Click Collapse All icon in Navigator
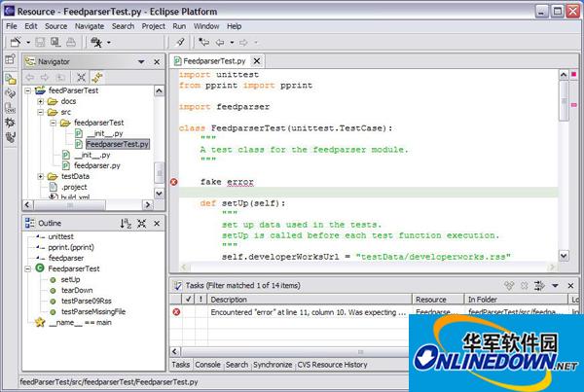The width and height of the screenshot is (584, 392). click(82, 77)
